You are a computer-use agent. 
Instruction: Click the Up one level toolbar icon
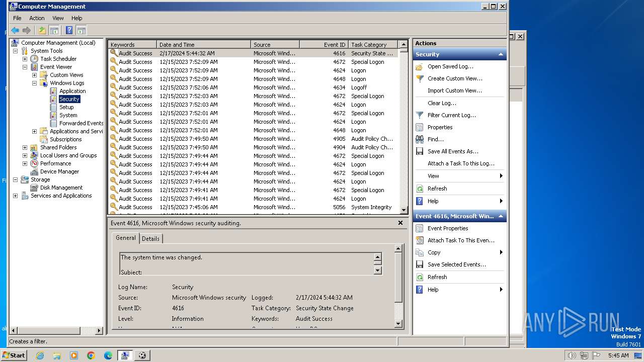[x=42, y=30]
